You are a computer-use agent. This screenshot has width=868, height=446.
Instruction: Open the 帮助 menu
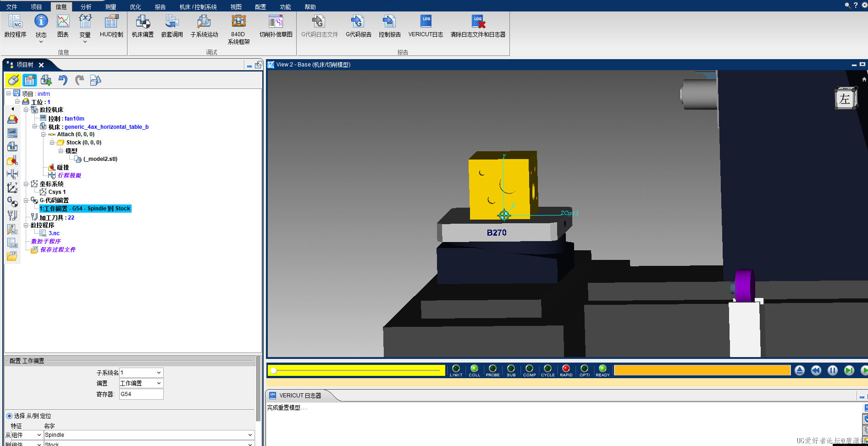click(x=310, y=7)
